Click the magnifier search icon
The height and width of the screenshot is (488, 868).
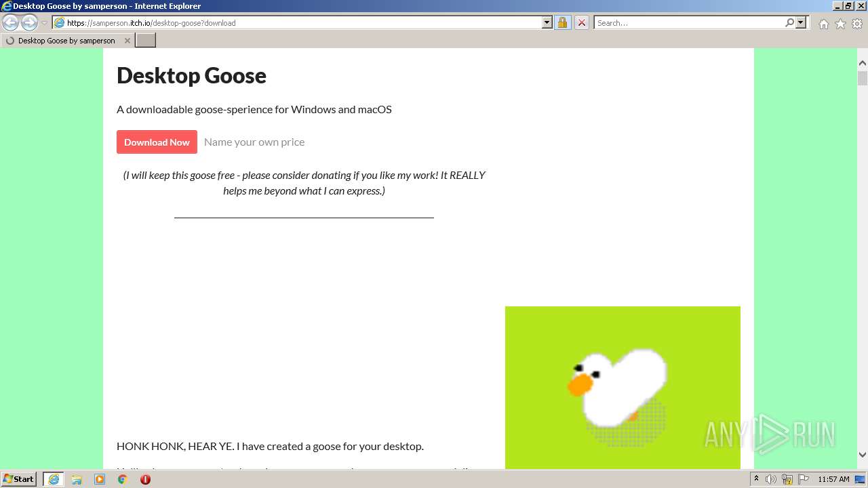point(790,22)
